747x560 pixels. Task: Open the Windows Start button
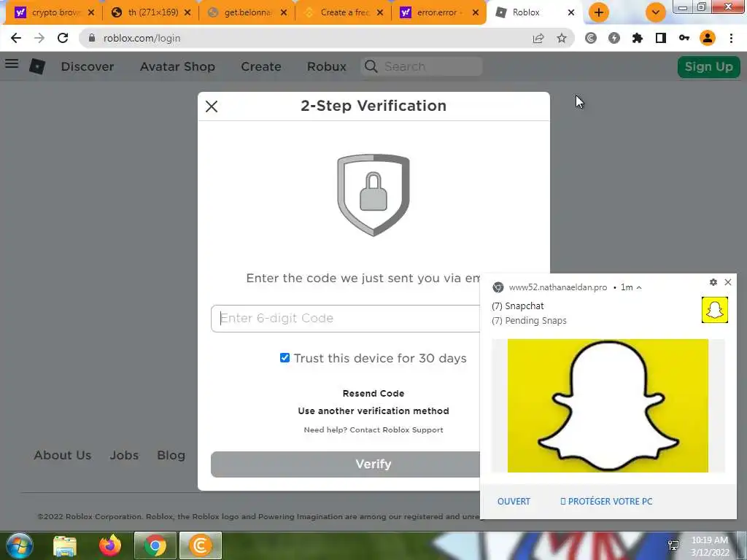point(19,545)
